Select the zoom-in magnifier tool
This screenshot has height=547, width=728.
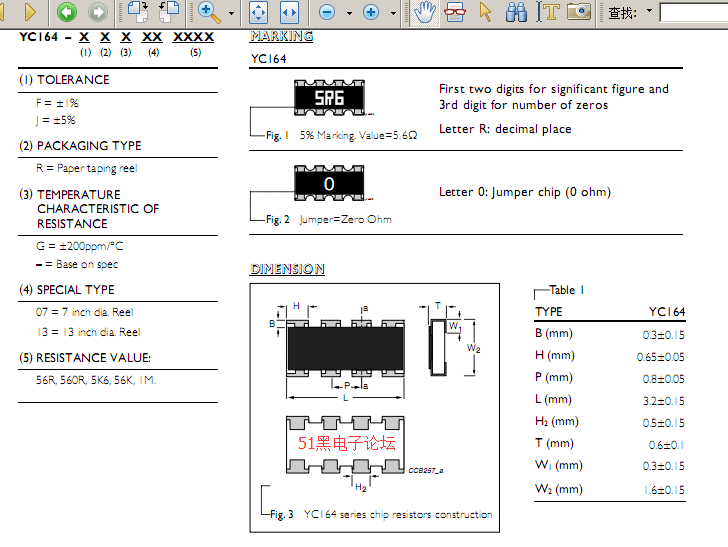pos(209,12)
